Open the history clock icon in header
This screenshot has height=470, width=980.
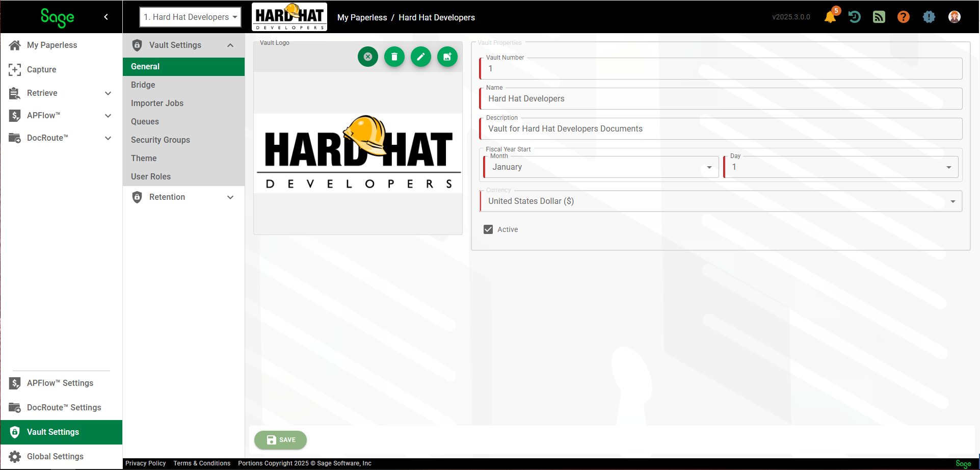pos(855,17)
